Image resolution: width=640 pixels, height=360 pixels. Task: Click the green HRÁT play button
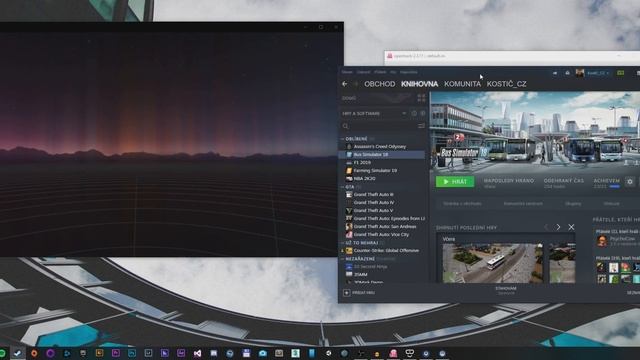point(455,182)
